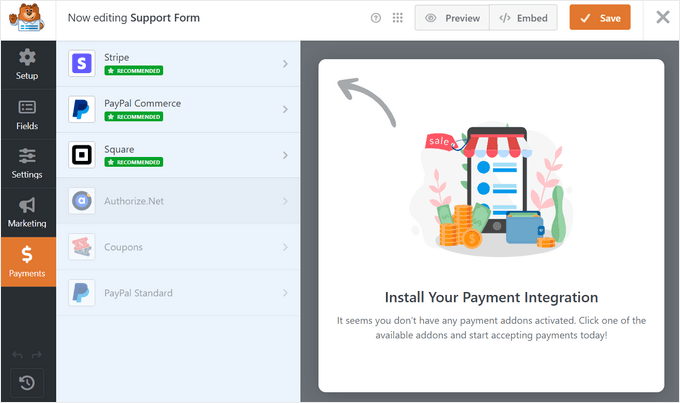Screen dimensions: 680x403
Task: Open the help question mark icon
Action: [x=375, y=18]
